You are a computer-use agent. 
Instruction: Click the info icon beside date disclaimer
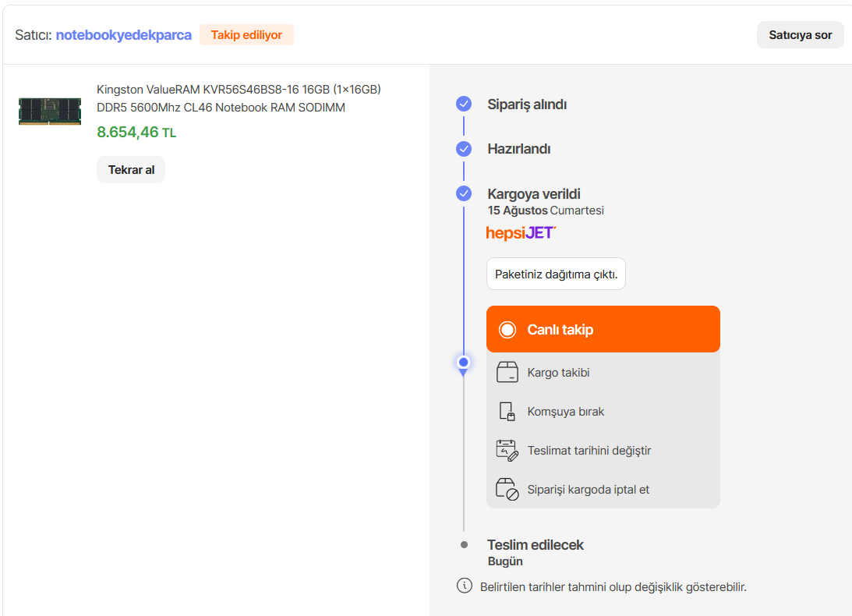(464, 586)
